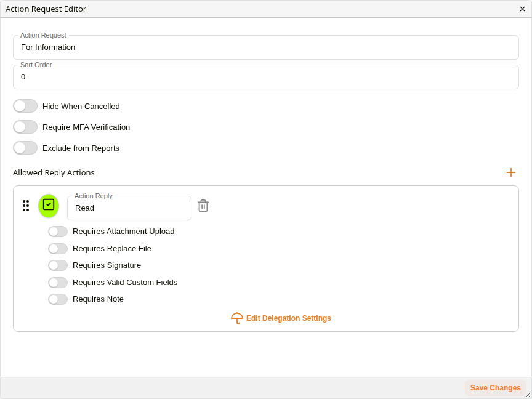Edit the Action Reply text field

pos(129,208)
